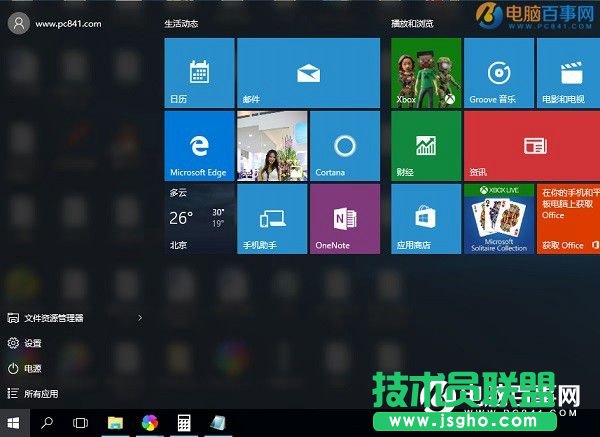Screen dimensions: 600x437
Task: Open Calculator from the taskbar
Action: click(184, 423)
